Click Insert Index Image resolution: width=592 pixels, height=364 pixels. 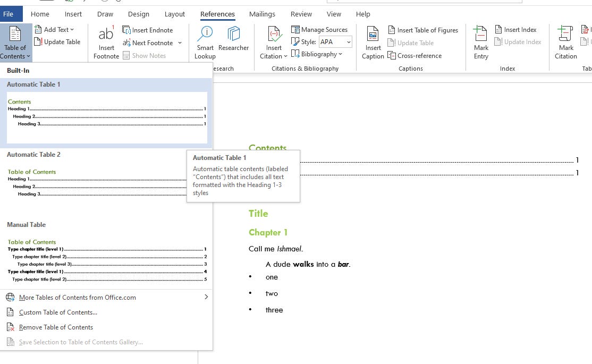pyautogui.click(x=515, y=29)
